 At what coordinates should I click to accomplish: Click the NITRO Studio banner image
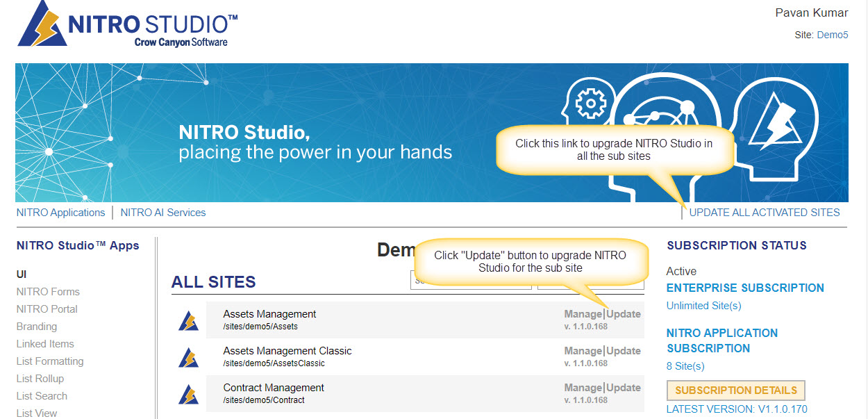[431, 133]
